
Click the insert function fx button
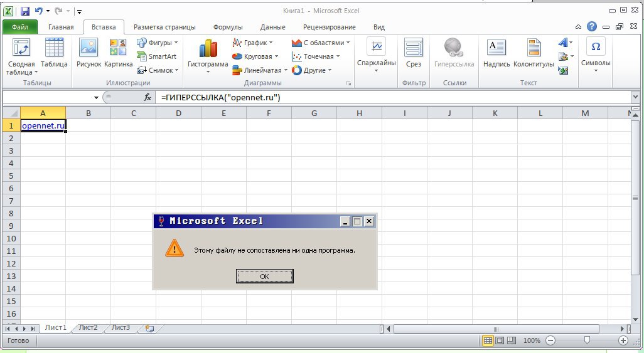point(148,97)
